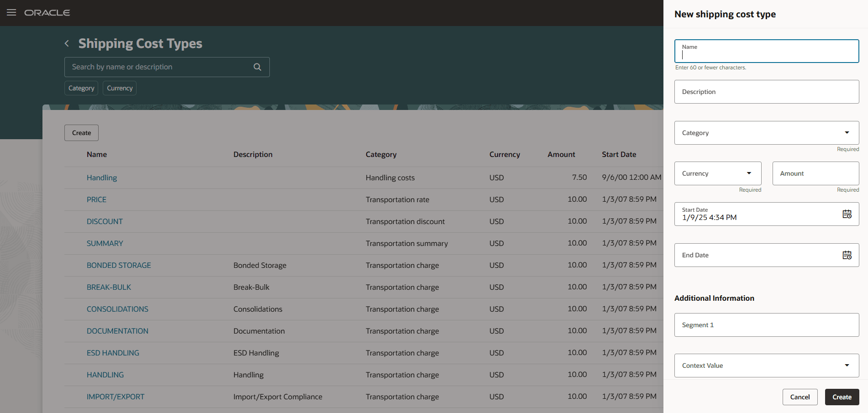Click Create to save the new shipping cost type

coord(842,397)
